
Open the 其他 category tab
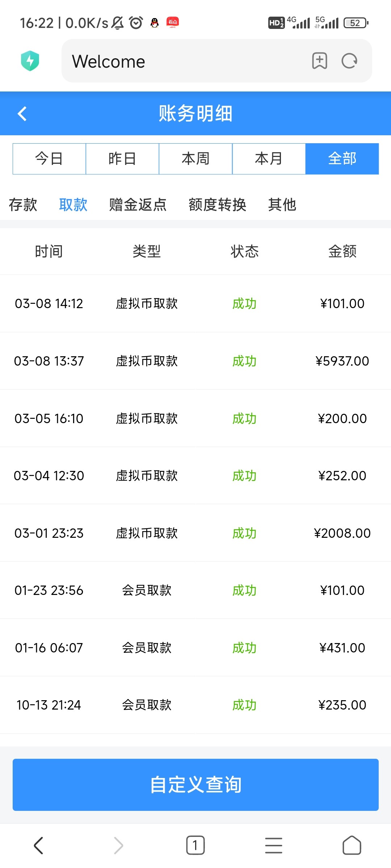282,205
